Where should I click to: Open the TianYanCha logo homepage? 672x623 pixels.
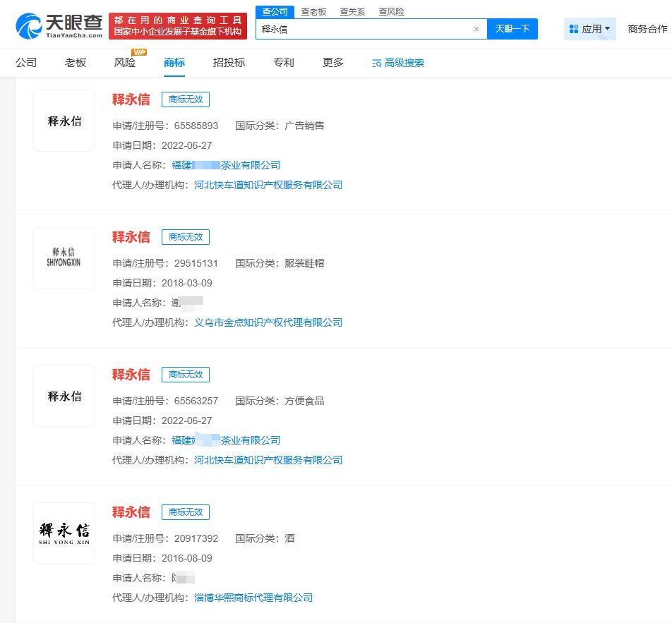click(59, 25)
